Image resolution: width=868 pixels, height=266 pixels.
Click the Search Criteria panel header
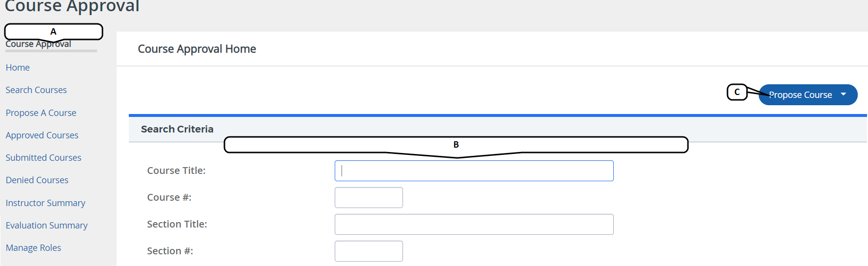point(177,129)
